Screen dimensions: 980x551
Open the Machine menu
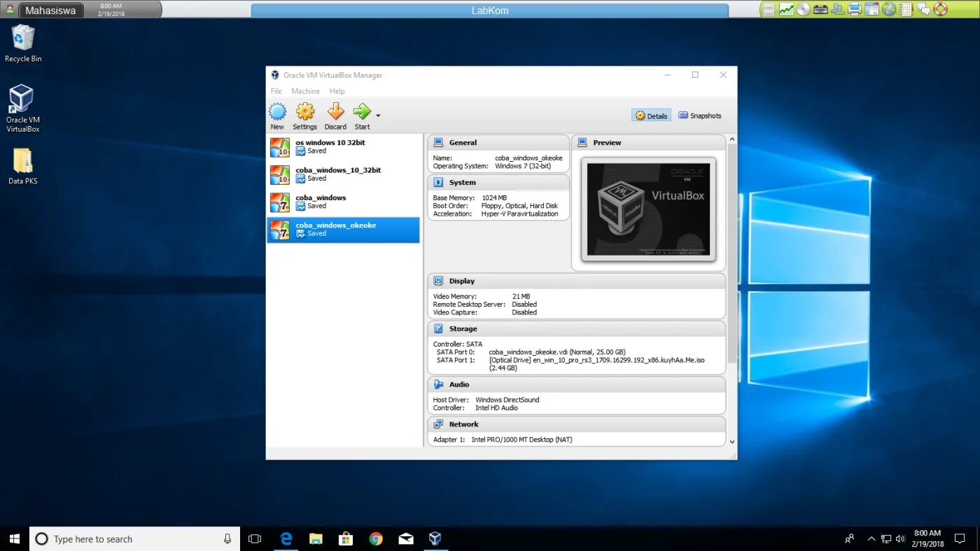click(x=305, y=91)
